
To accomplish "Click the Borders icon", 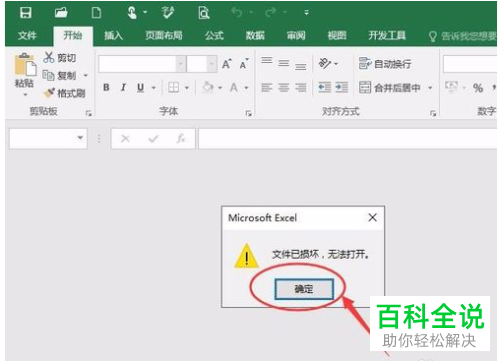I will [x=174, y=88].
